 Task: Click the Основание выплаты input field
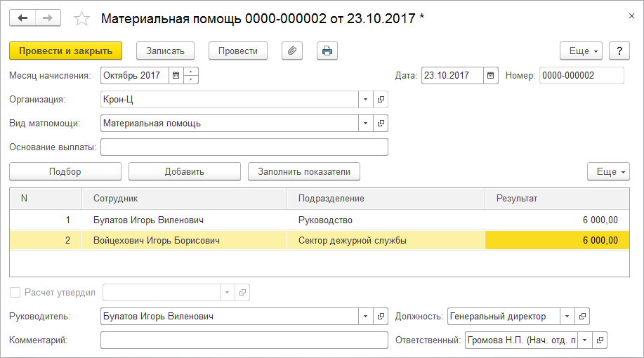coord(244,147)
